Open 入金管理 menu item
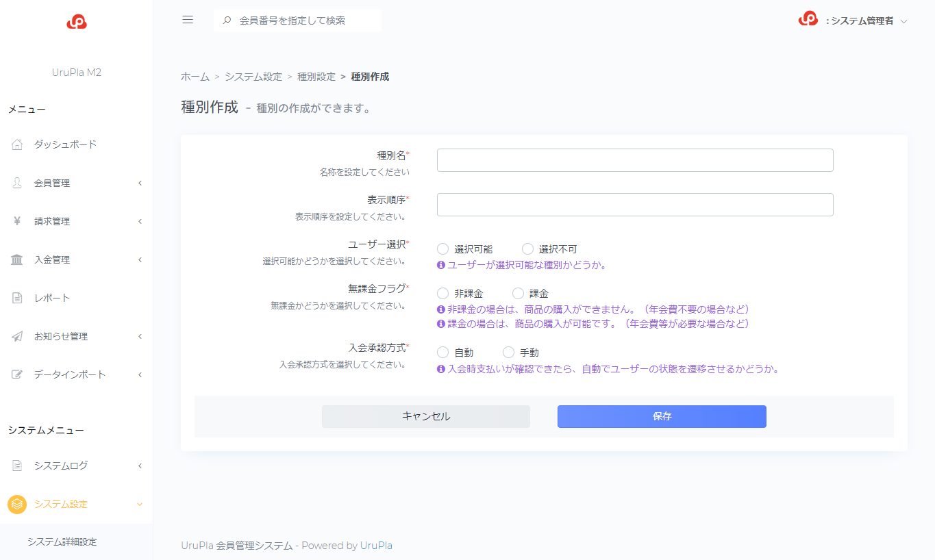This screenshot has height=560, width=935. (76, 259)
